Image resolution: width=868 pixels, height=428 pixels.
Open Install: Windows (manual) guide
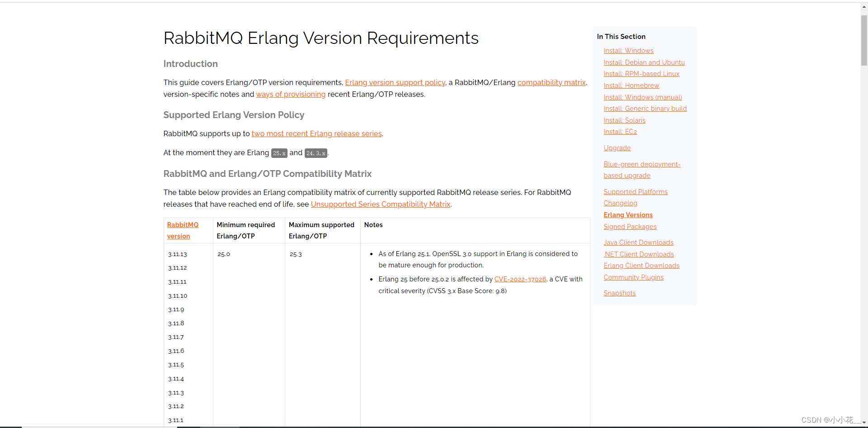(x=643, y=97)
